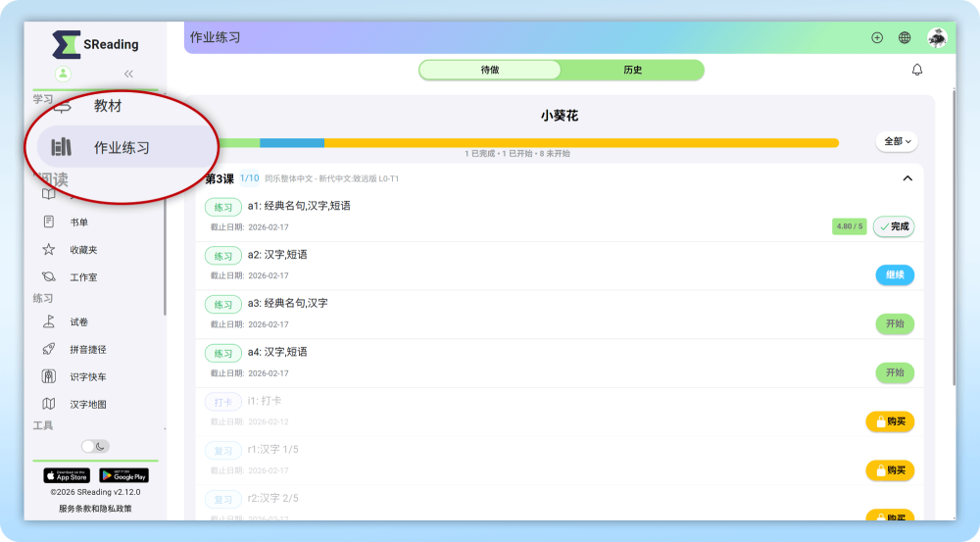Viewport: 980px width, 542px height.
Task: Collapse the sidebar with double chevron
Action: click(128, 74)
